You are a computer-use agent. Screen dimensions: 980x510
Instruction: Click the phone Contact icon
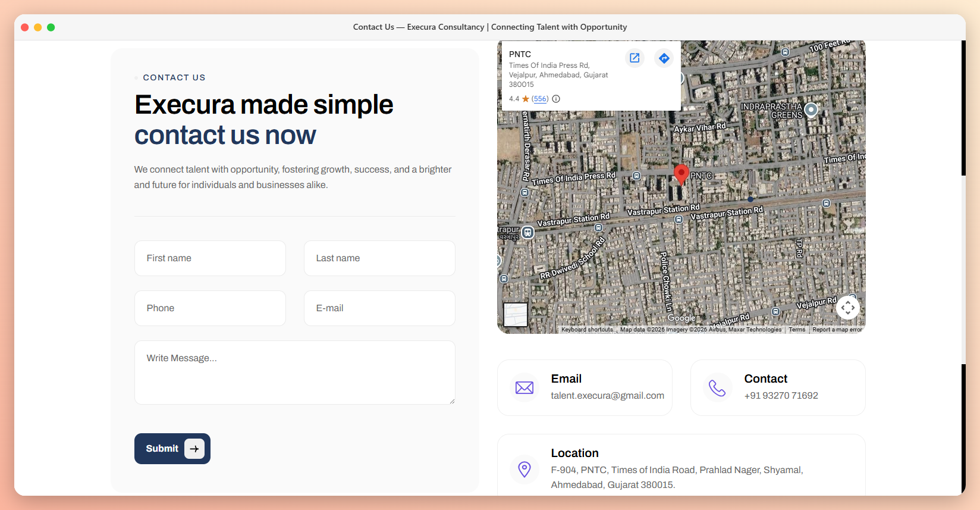[718, 388]
